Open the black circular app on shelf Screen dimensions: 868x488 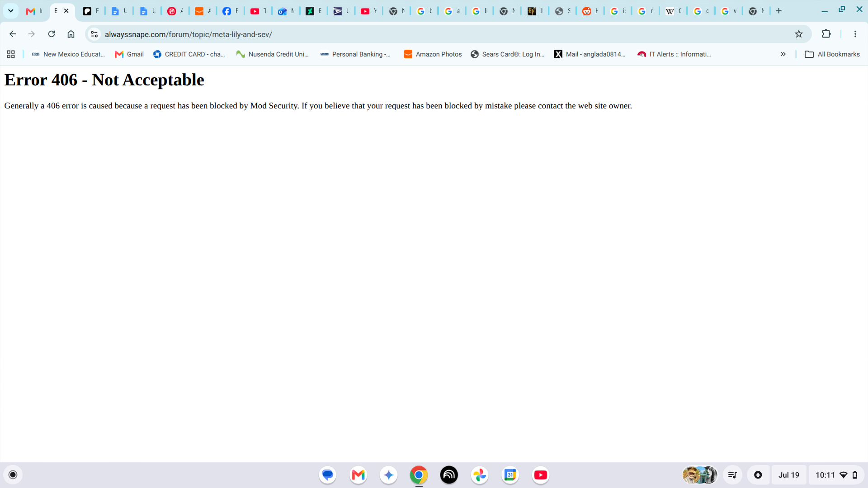click(449, 475)
